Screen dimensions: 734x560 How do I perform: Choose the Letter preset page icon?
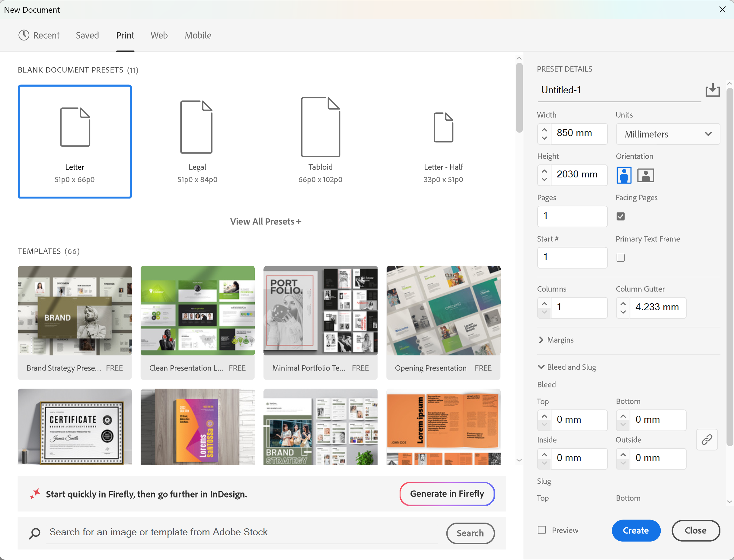[75, 127]
